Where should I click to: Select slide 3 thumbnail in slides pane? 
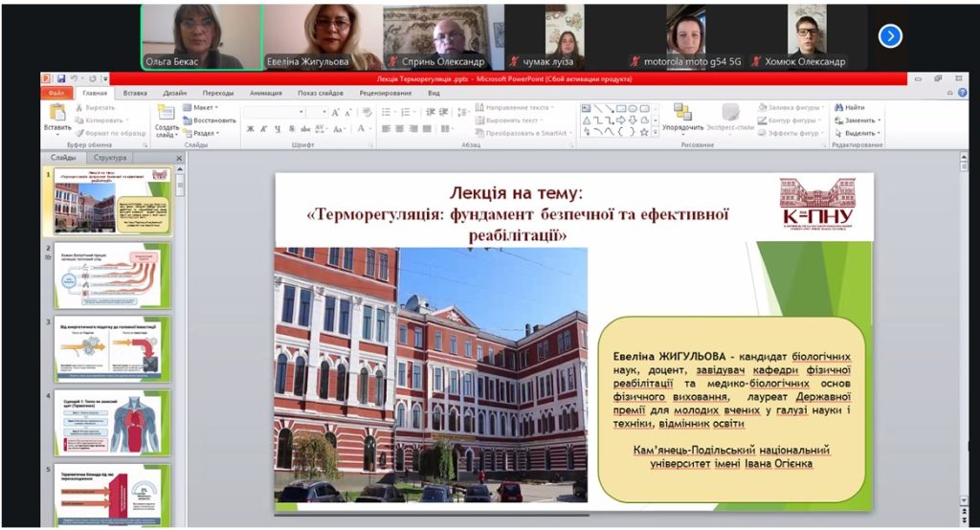point(113,347)
